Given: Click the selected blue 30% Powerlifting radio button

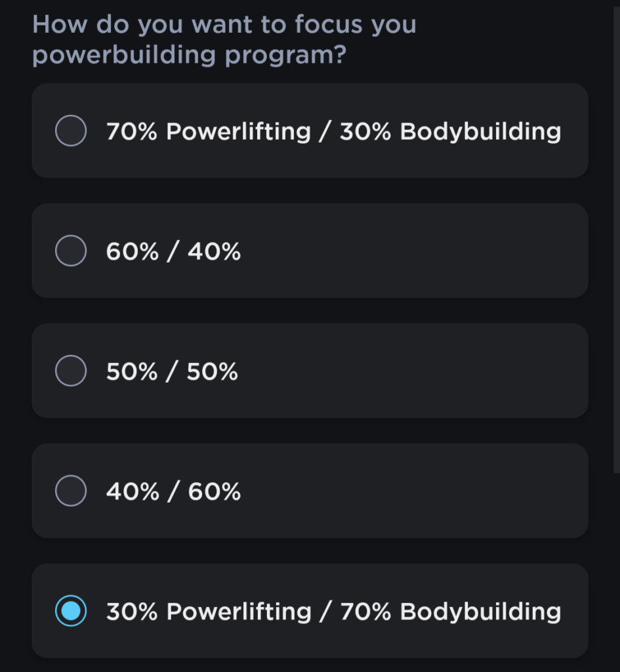Looking at the screenshot, I should coord(71,611).
